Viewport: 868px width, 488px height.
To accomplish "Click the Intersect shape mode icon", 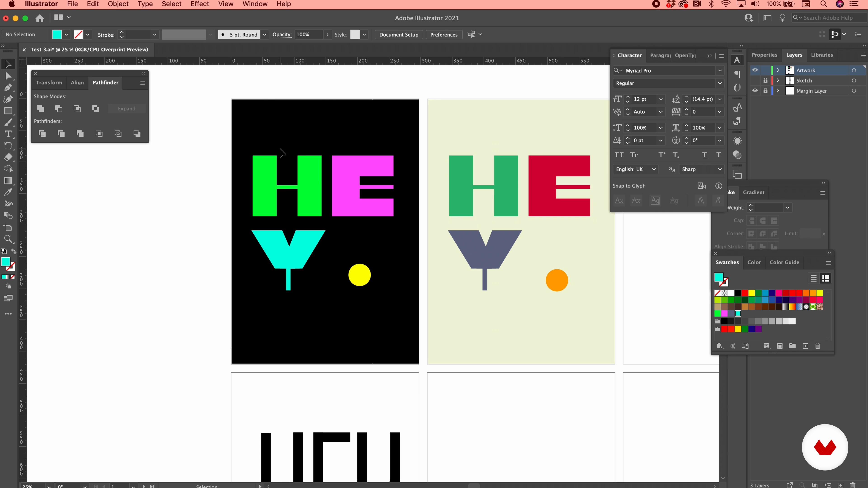I will (77, 108).
